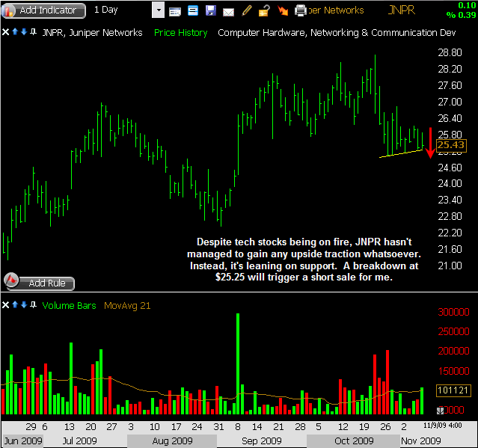
Task: Click the 25.43 current price marker
Action: 452,145
